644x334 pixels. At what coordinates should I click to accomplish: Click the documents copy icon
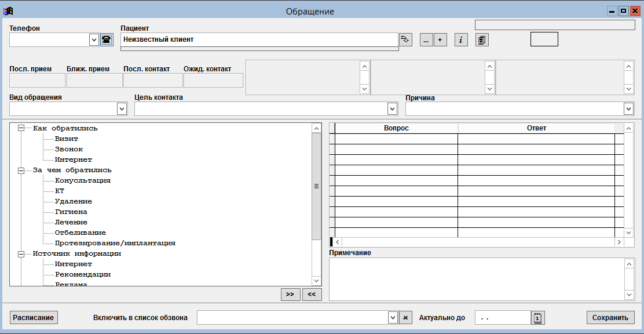pyautogui.click(x=482, y=39)
